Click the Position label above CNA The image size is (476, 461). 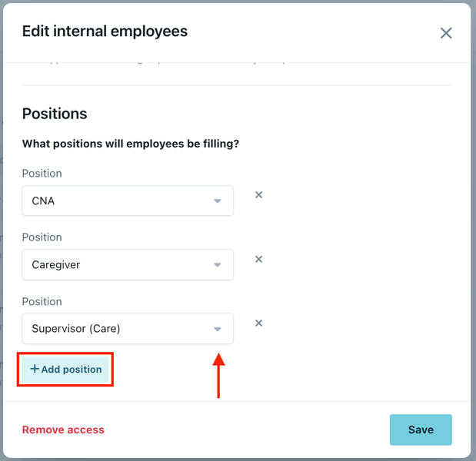(x=42, y=174)
